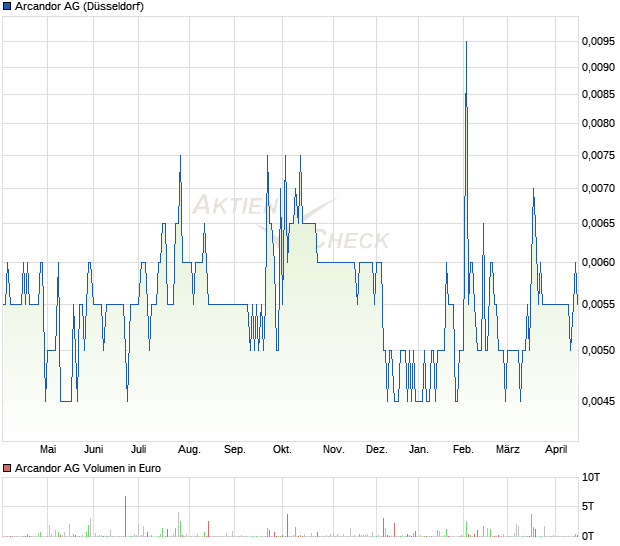The height and width of the screenshot is (546, 620).
Task: Click the 0,0065 price axis label
Action: [598, 223]
